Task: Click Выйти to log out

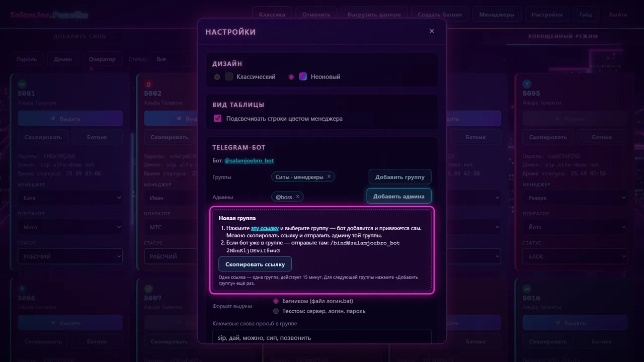Action: pos(618,15)
